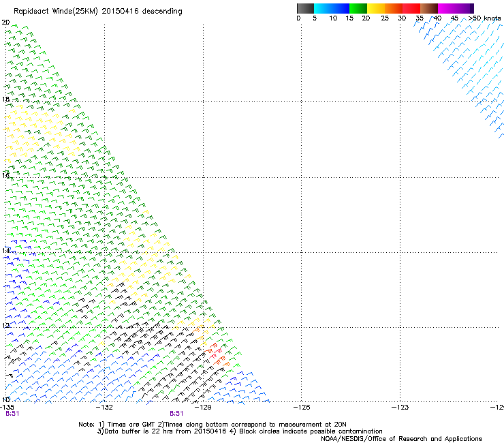Screen dimensions: 504x443
Task: Click the longitude label -135
Action: pyautogui.click(x=6, y=408)
